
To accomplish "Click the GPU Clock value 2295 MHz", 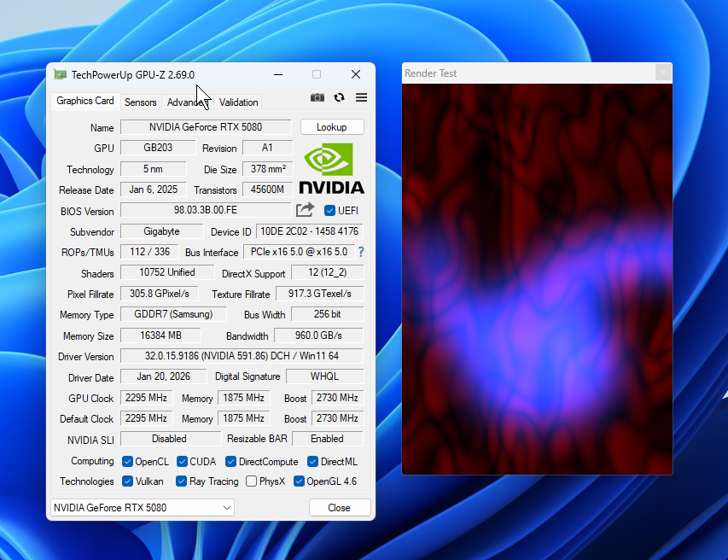I will click(146, 398).
